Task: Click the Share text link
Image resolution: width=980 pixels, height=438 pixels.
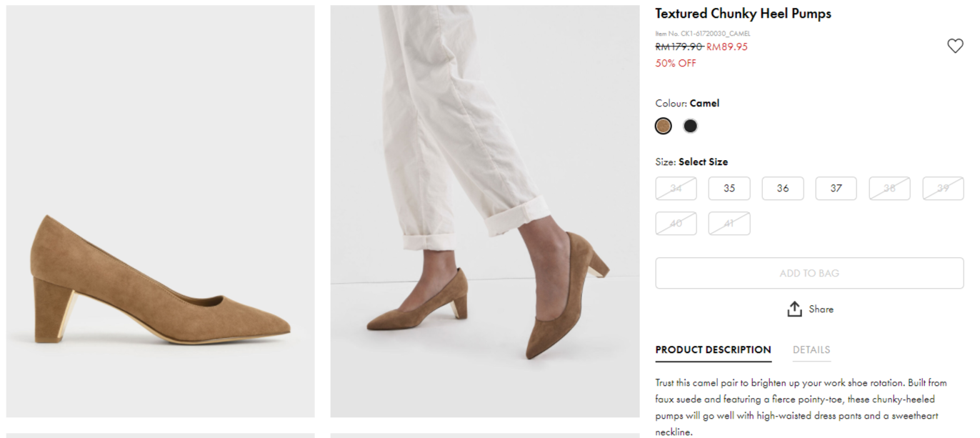Action: 821,309
